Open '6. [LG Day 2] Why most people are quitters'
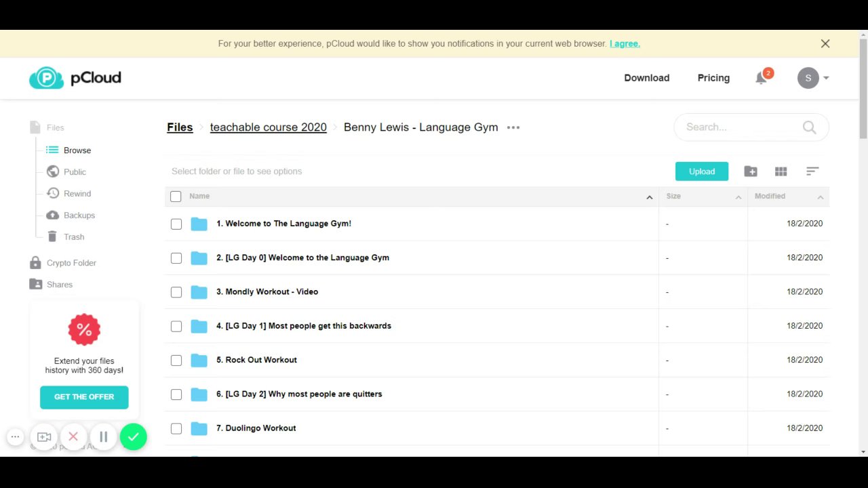Screen dimensions: 868x488 [299, 394]
